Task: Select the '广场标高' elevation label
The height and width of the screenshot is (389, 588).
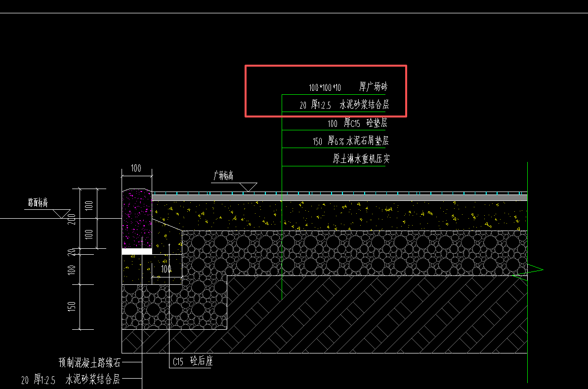Action: pyautogui.click(x=223, y=175)
